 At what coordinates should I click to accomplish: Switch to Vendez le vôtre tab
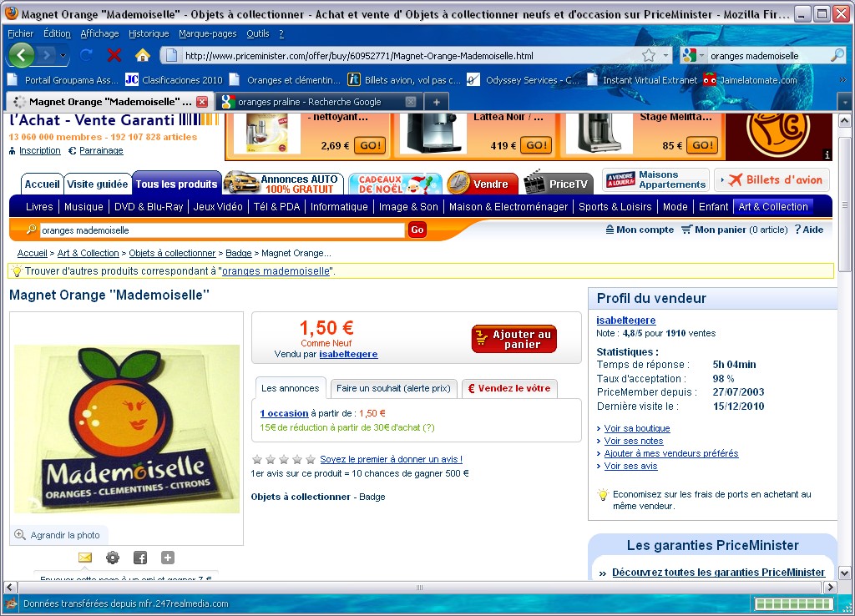click(x=509, y=388)
